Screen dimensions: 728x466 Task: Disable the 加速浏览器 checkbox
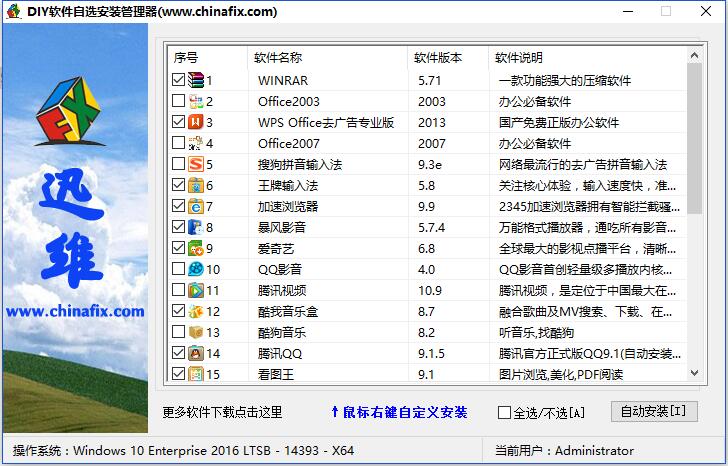coord(178,205)
